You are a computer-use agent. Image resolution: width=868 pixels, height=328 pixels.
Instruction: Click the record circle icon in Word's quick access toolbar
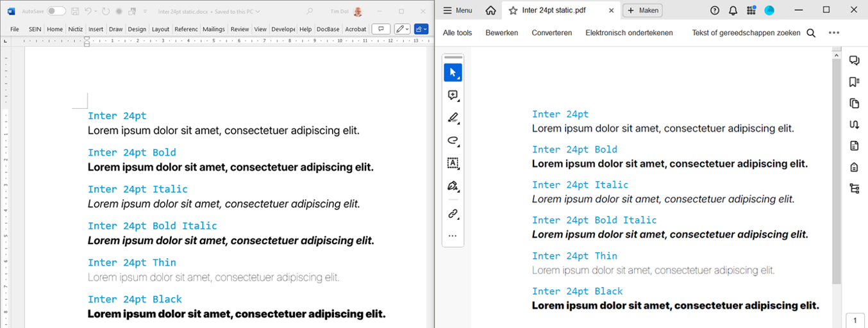pyautogui.click(x=119, y=12)
